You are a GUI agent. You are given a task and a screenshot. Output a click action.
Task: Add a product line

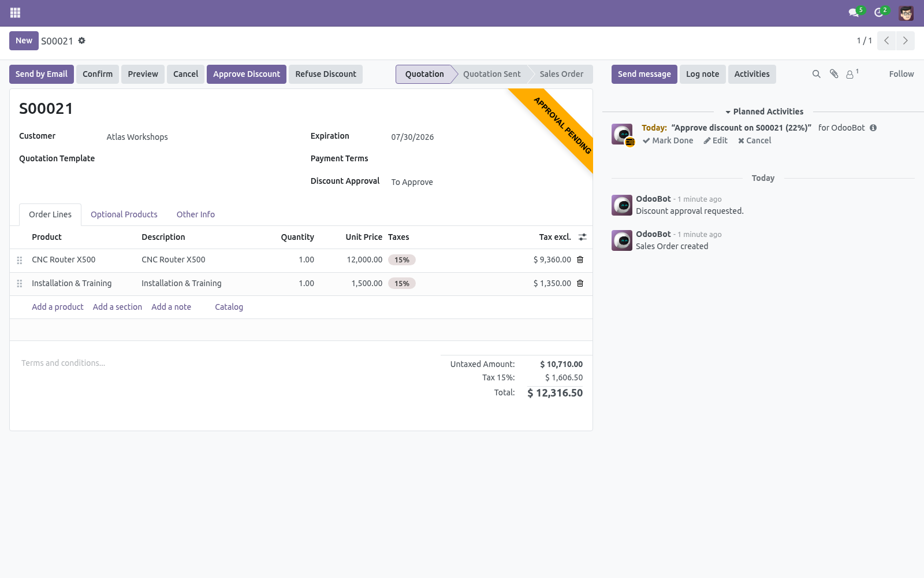pyautogui.click(x=58, y=307)
